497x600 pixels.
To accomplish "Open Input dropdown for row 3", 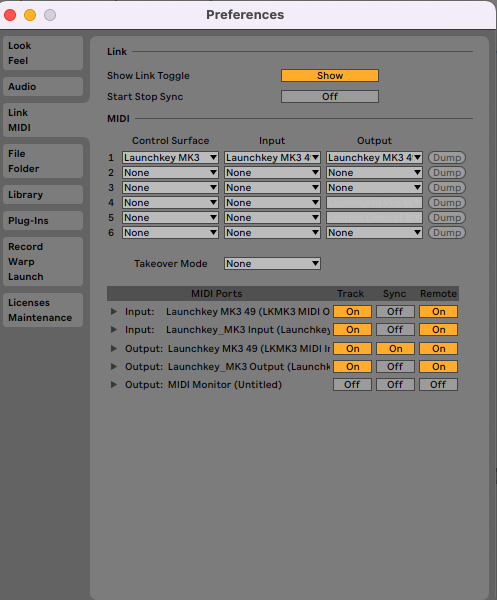I will (x=272, y=188).
